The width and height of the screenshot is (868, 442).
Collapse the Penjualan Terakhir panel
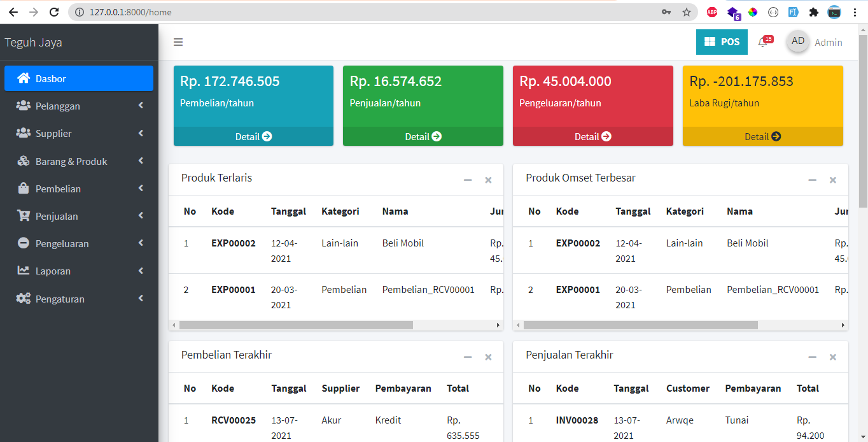[812, 357]
